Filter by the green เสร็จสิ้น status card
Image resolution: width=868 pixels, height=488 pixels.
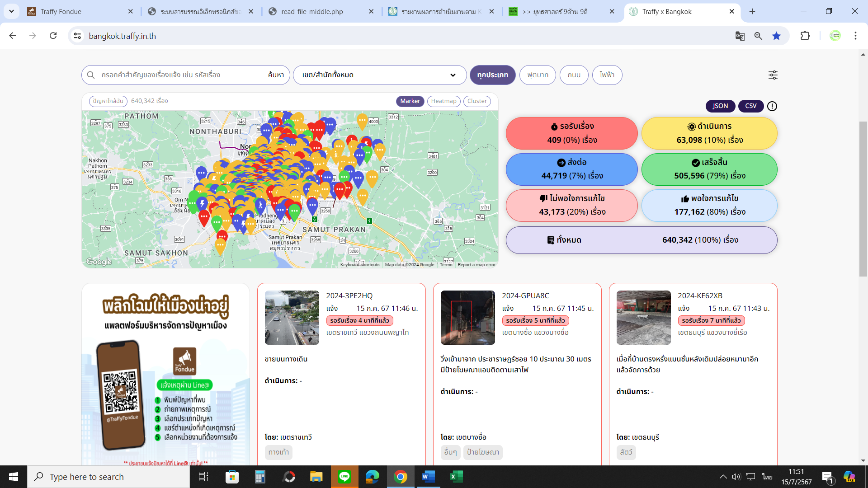tap(709, 169)
